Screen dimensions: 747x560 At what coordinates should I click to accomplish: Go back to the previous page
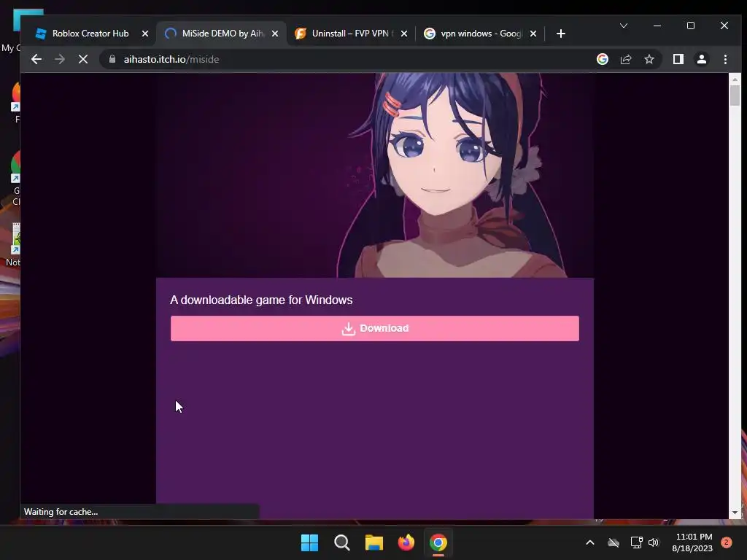(36, 59)
